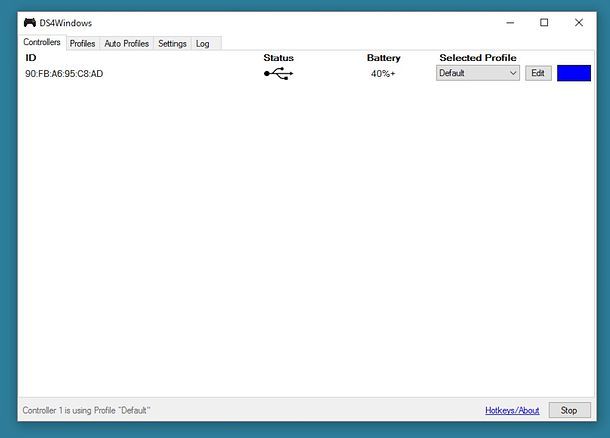Click the Status column header

(279, 58)
